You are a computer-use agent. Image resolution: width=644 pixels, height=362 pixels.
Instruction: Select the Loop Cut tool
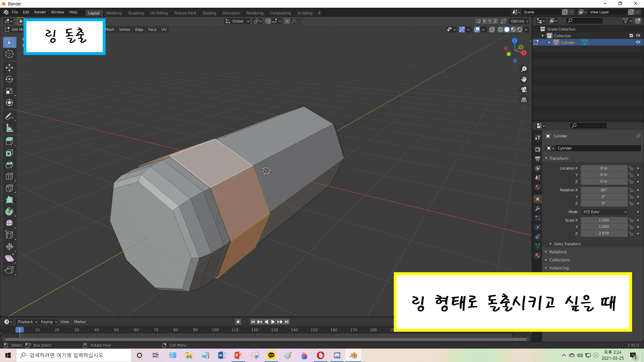click(9, 176)
